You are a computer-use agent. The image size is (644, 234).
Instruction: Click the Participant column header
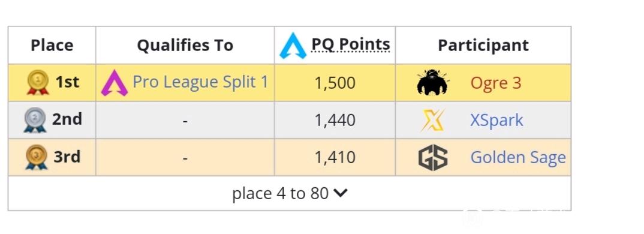483,45
